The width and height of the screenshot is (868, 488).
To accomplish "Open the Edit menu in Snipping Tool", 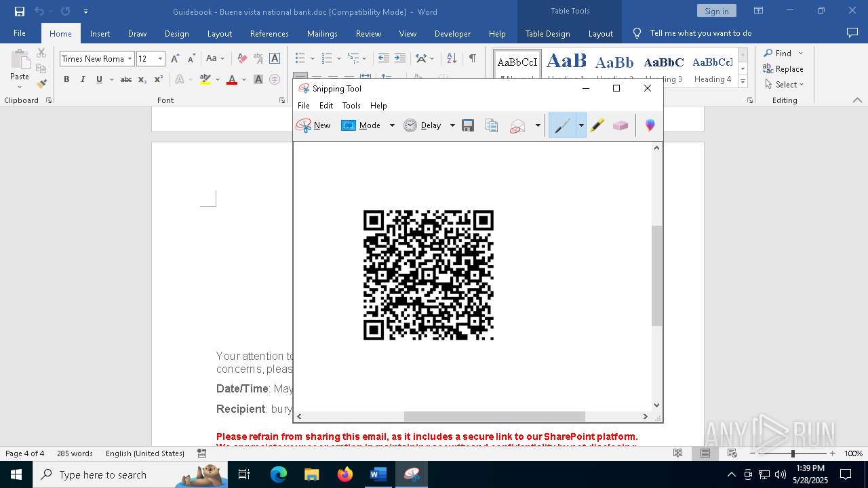I will click(326, 106).
